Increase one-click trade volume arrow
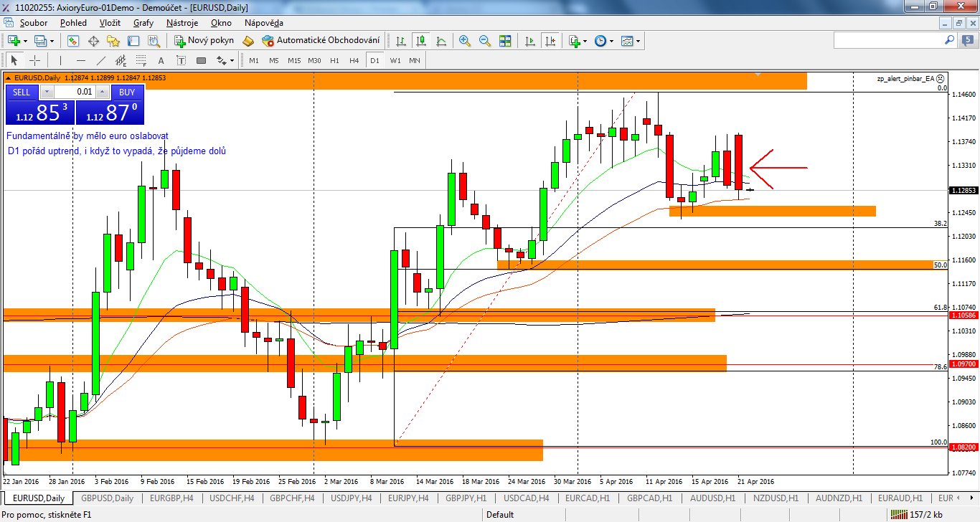This screenshot has height=522, width=980. (x=103, y=92)
